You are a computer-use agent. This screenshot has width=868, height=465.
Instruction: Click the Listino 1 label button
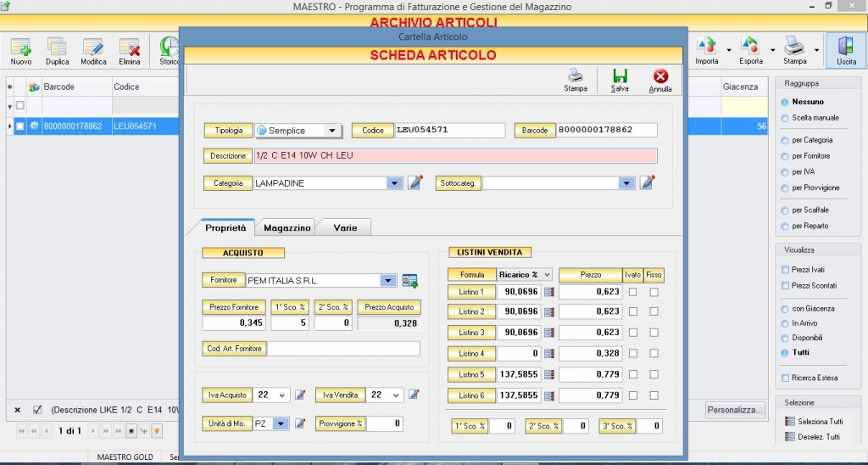471,292
